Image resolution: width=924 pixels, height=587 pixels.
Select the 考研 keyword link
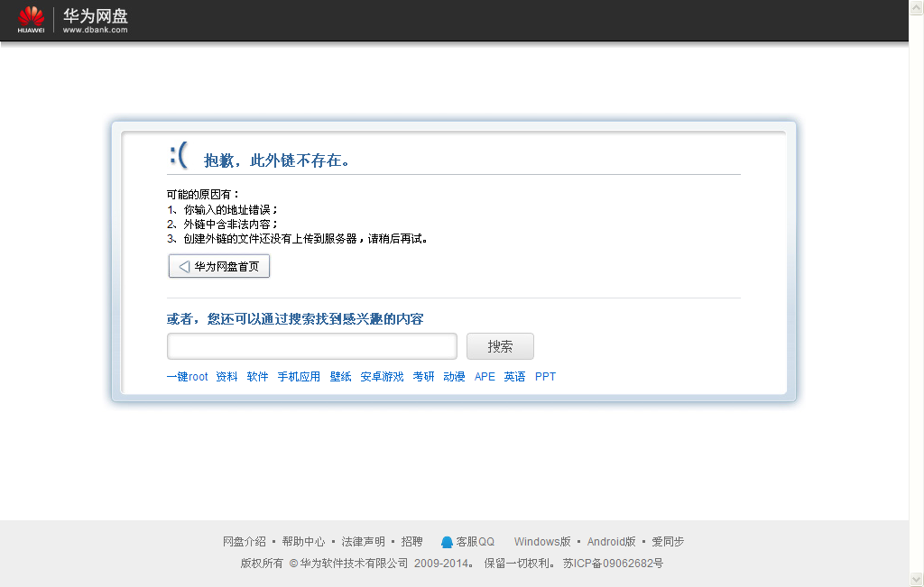(x=424, y=377)
